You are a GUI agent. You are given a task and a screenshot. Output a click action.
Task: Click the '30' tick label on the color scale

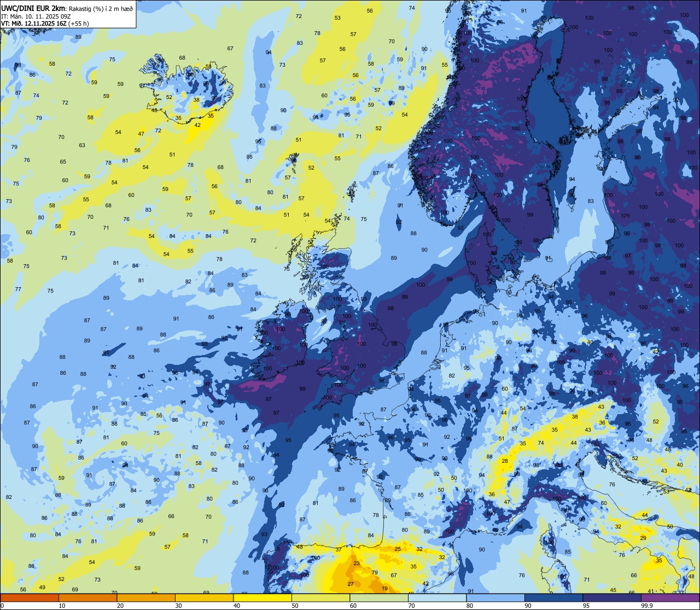(178, 606)
